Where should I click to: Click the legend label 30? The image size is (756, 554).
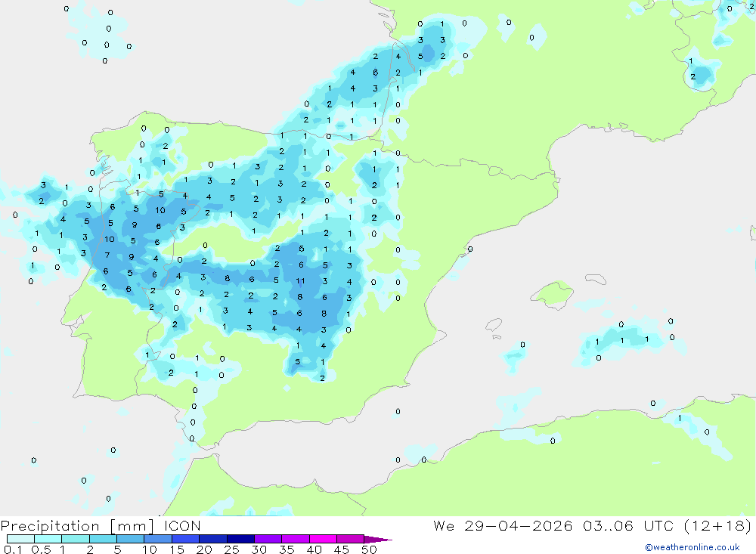click(x=259, y=549)
